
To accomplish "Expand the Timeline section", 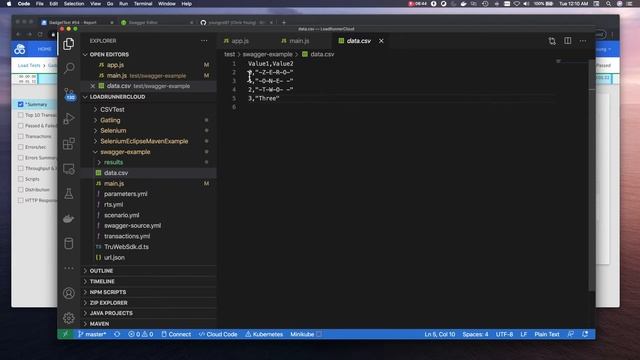I will [x=102, y=281].
